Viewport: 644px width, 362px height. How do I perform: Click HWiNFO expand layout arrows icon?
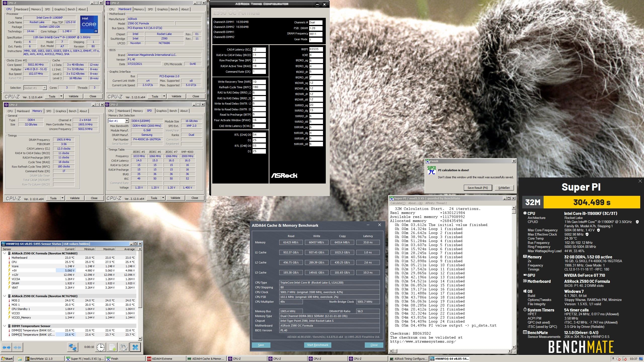tap(7, 347)
